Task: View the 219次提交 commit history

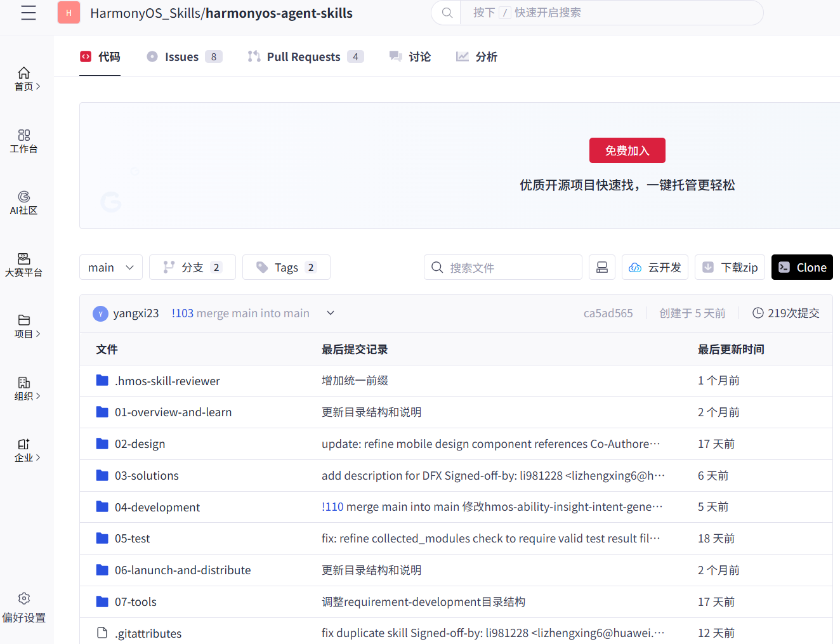Action: tap(786, 313)
